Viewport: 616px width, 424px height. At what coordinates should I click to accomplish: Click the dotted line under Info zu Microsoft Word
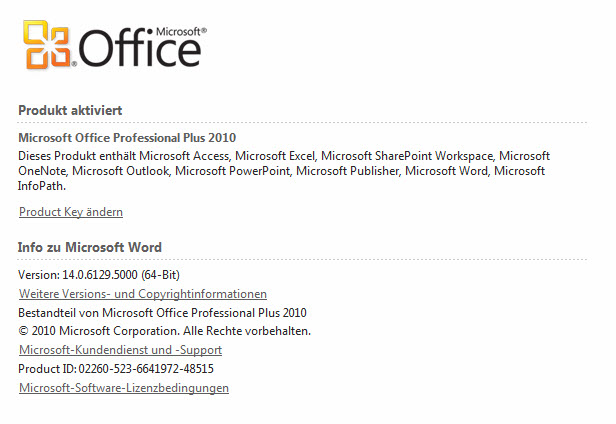[302, 259]
